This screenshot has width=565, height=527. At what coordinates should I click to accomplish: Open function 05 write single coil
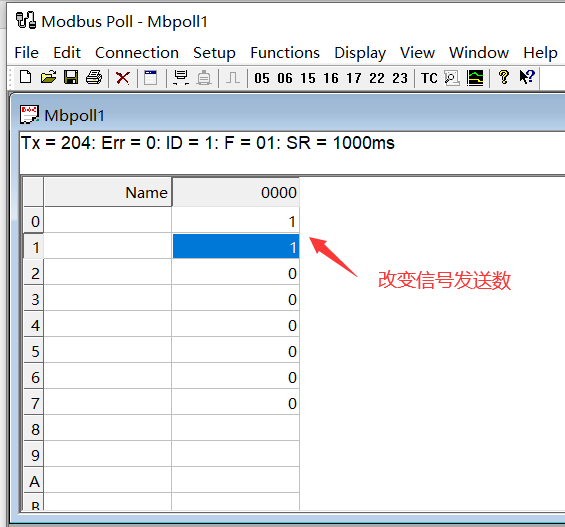(x=262, y=78)
